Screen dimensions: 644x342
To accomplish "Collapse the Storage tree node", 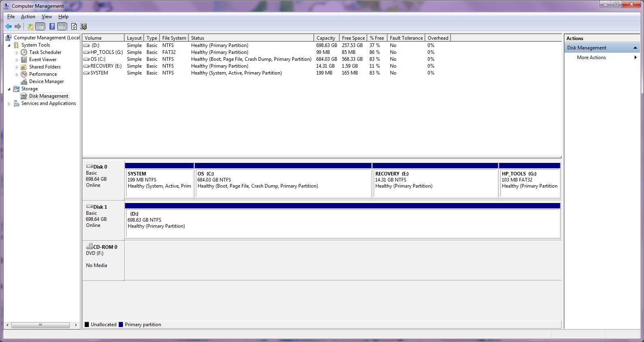I will tap(9, 89).
